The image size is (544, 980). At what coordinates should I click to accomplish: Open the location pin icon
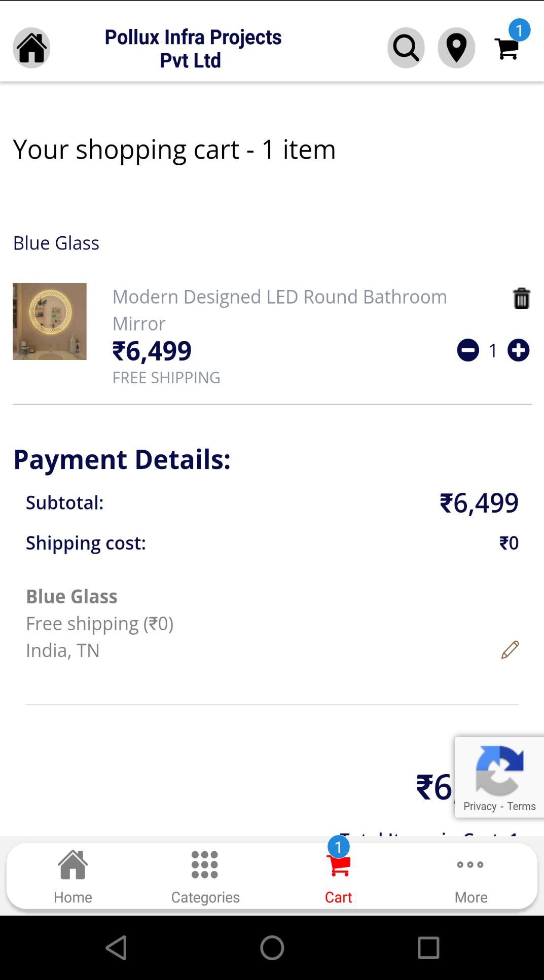click(x=456, y=48)
